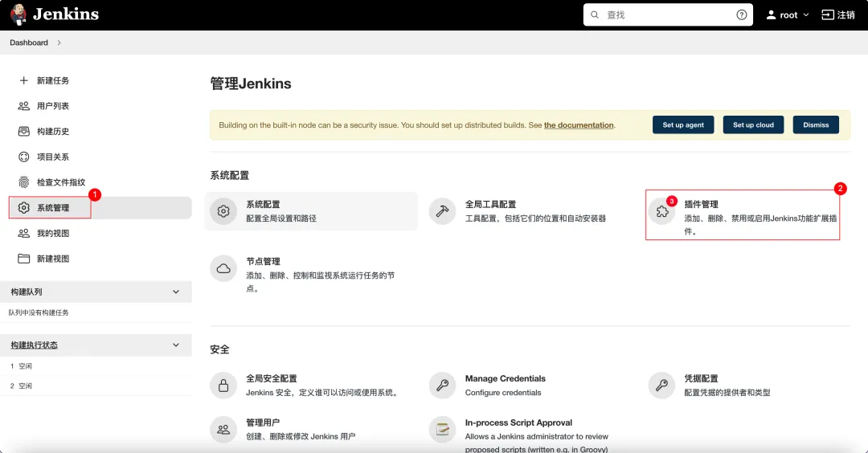Click the Jenkins title text in header

click(65, 14)
